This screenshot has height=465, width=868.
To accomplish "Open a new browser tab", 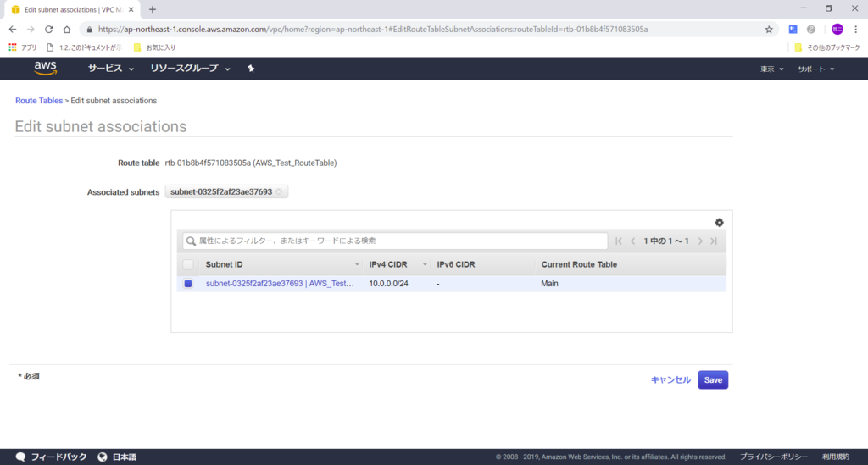I will [153, 9].
